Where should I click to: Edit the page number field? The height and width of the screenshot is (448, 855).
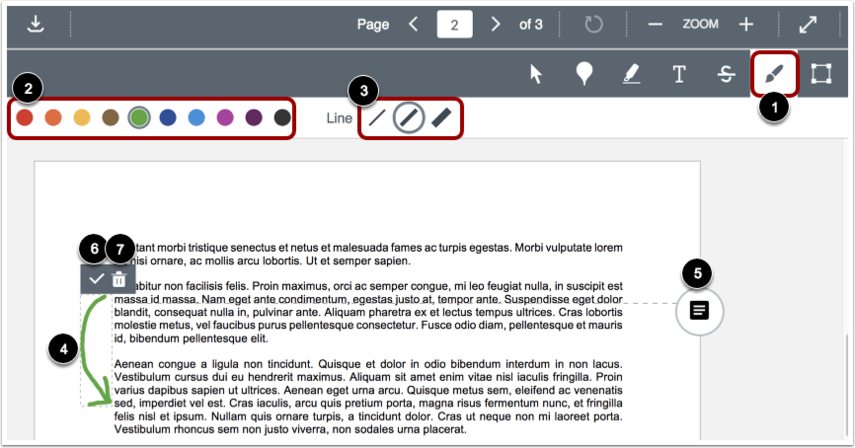pos(454,25)
